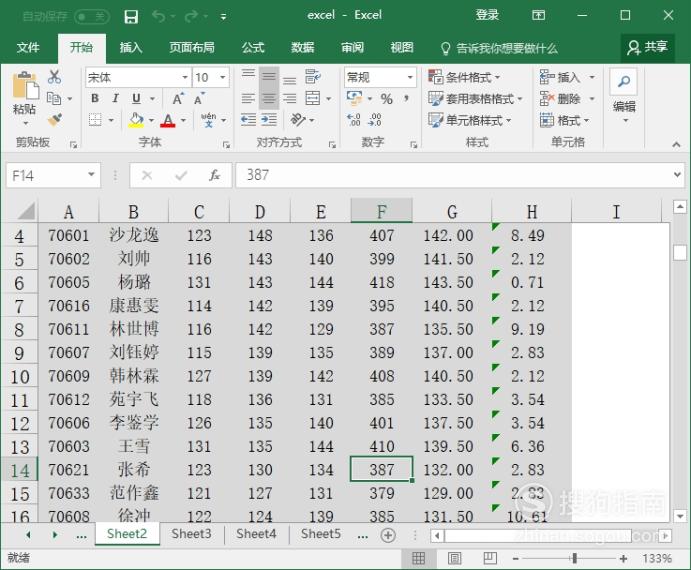This screenshot has height=570, width=691.
Task: Click the Save icon in title bar
Action: tap(131, 17)
